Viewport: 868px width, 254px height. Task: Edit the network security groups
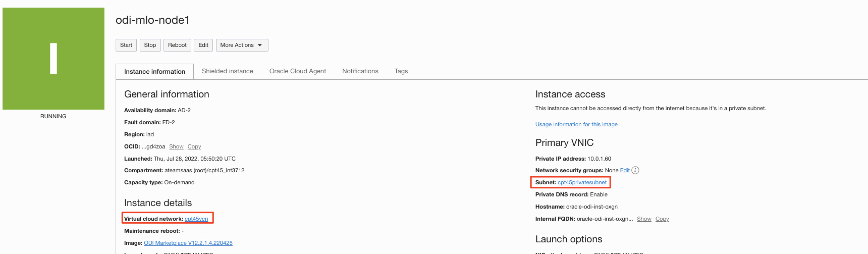[625, 170]
